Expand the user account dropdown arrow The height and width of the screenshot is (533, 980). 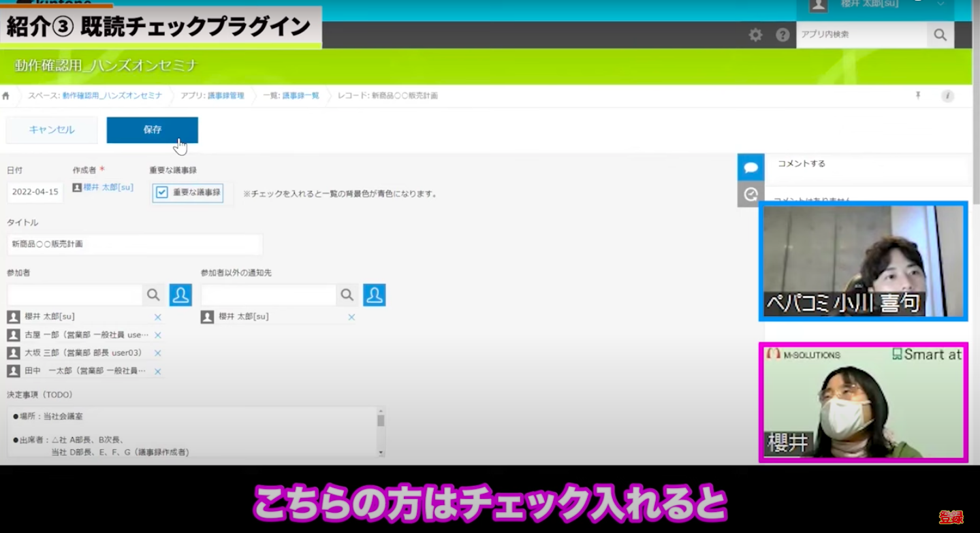pyautogui.click(x=941, y=4)
